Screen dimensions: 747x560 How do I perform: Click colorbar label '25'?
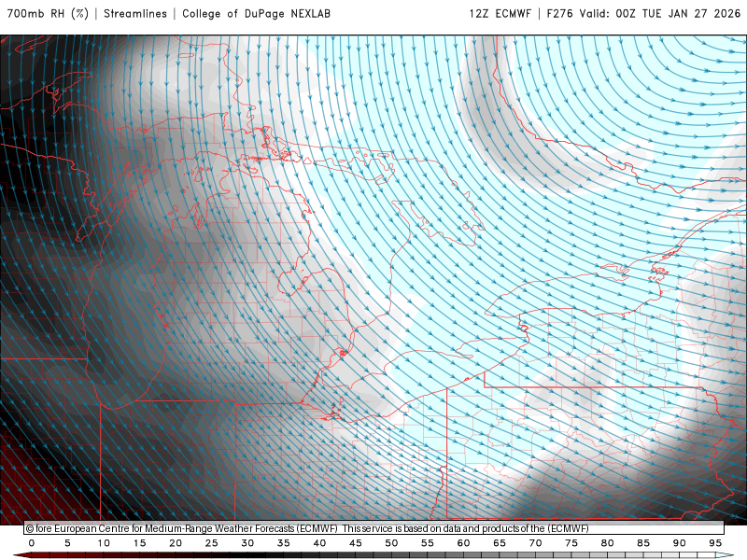point(212,543)
